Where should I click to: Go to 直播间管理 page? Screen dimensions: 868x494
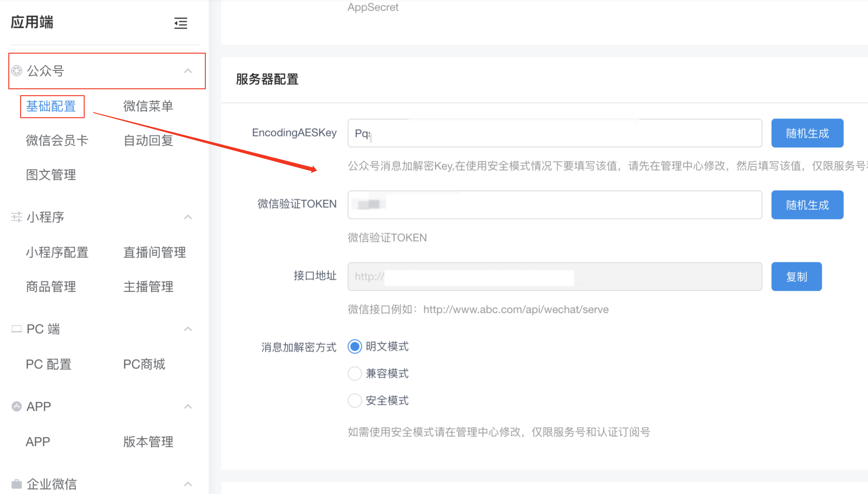pos(154,252)
